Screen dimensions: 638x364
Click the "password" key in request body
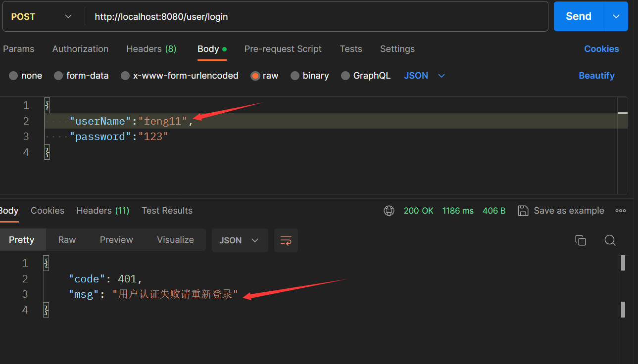click(x=100, y=136)
